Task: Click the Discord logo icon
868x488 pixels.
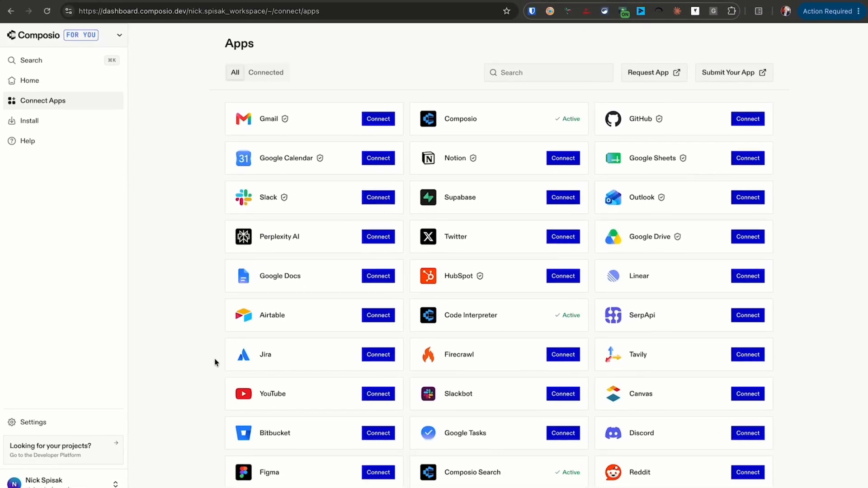Action: click(x=613, y=433)
